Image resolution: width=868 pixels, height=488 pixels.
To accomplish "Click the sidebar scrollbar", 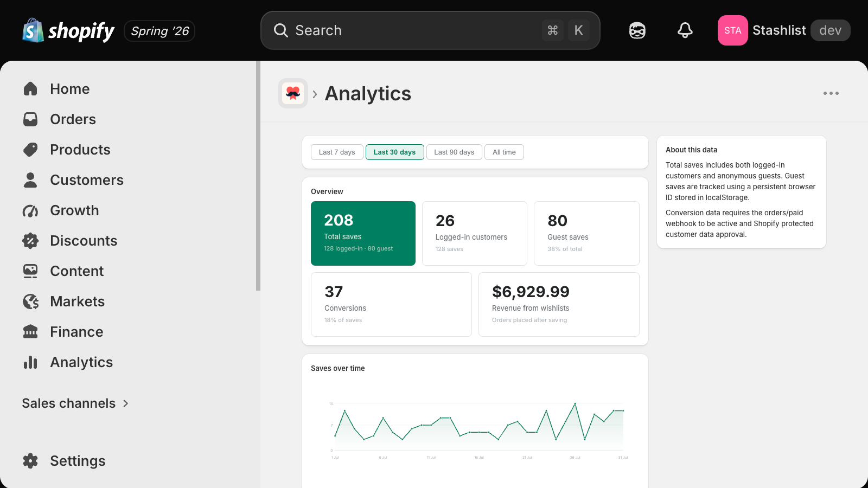I will click(258, 176).
